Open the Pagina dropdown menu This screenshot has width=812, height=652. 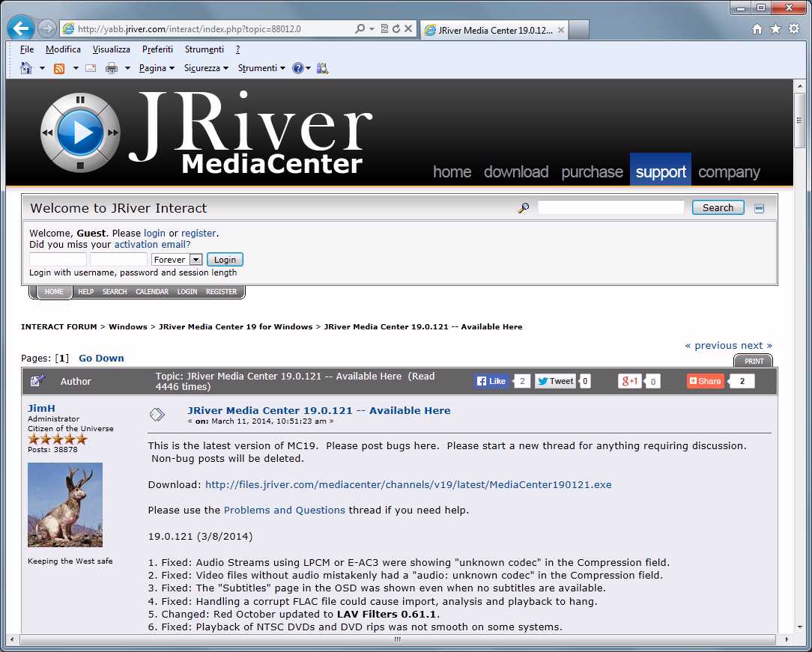(157, 68)
